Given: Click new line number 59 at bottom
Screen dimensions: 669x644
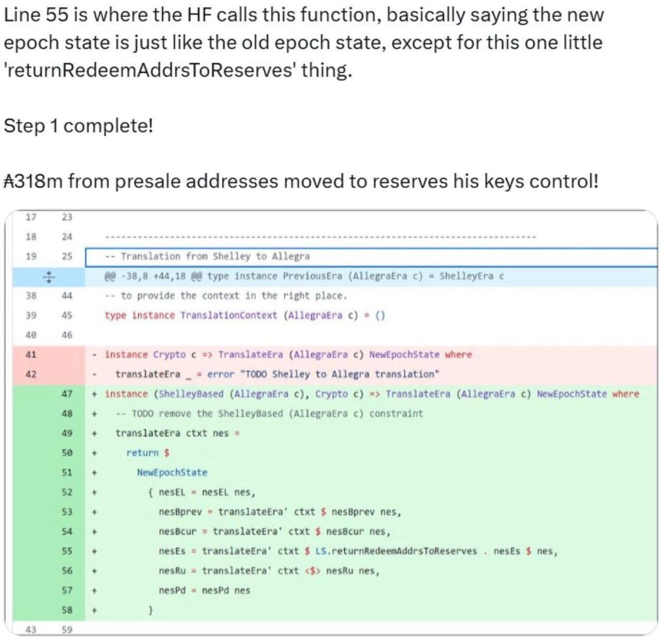Looking at the screenshot, I should [x=67, y=630].
